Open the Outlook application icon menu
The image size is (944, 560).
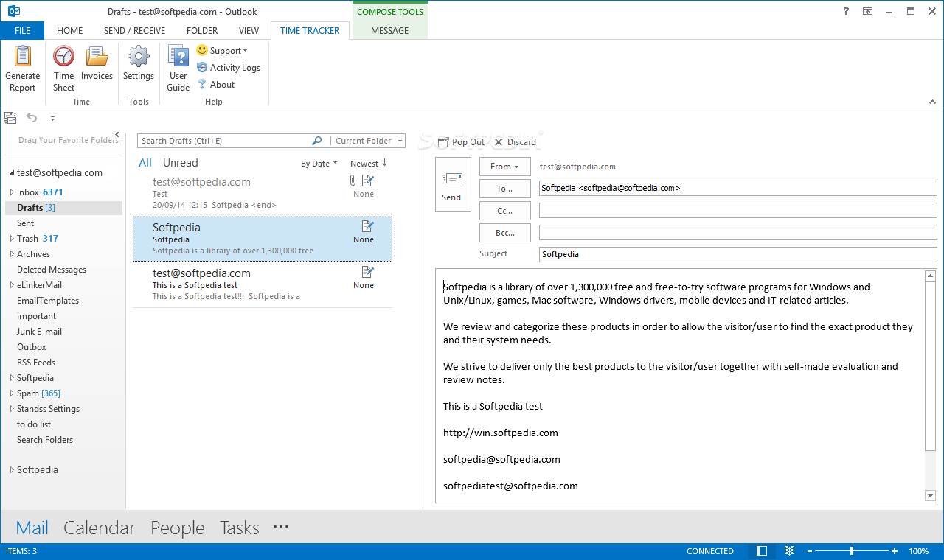pos(13,11)
